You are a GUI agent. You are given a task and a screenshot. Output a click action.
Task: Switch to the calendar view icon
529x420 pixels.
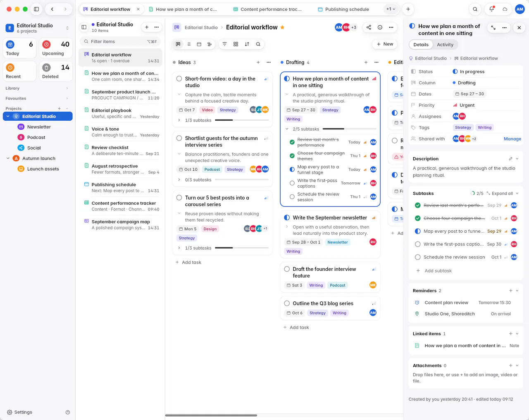(199, 44)
